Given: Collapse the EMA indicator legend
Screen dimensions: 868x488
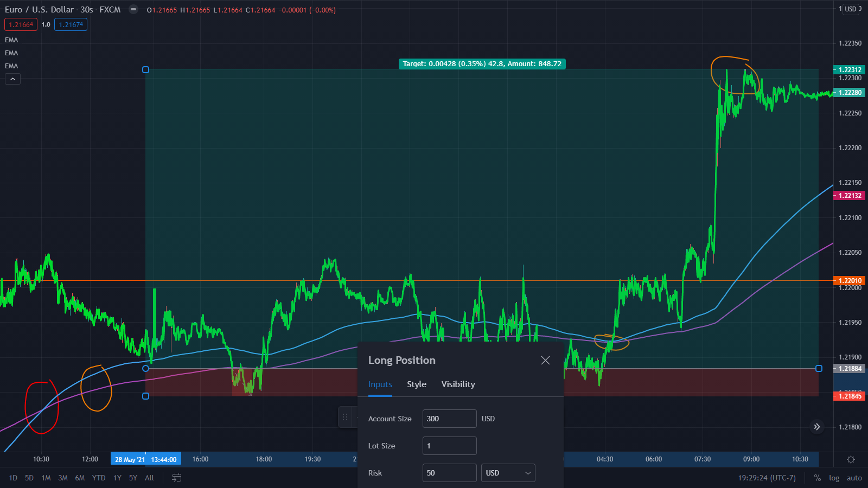Looking at the screenshot, I should pyautogui.click(x=12, y=79).
